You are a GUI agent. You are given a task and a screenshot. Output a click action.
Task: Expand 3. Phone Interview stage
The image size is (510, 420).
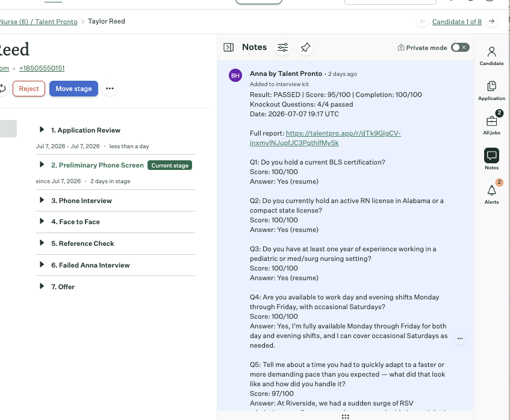click(x=42, y=200)
